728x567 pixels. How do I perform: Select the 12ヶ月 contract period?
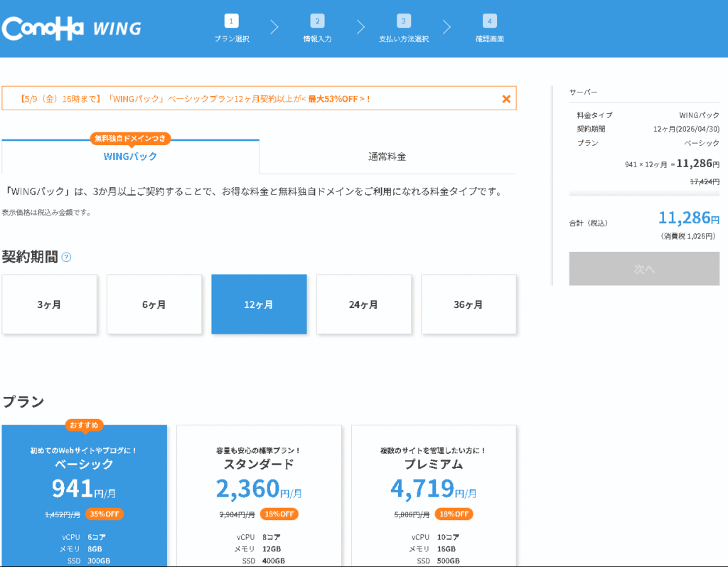[259, 304]
